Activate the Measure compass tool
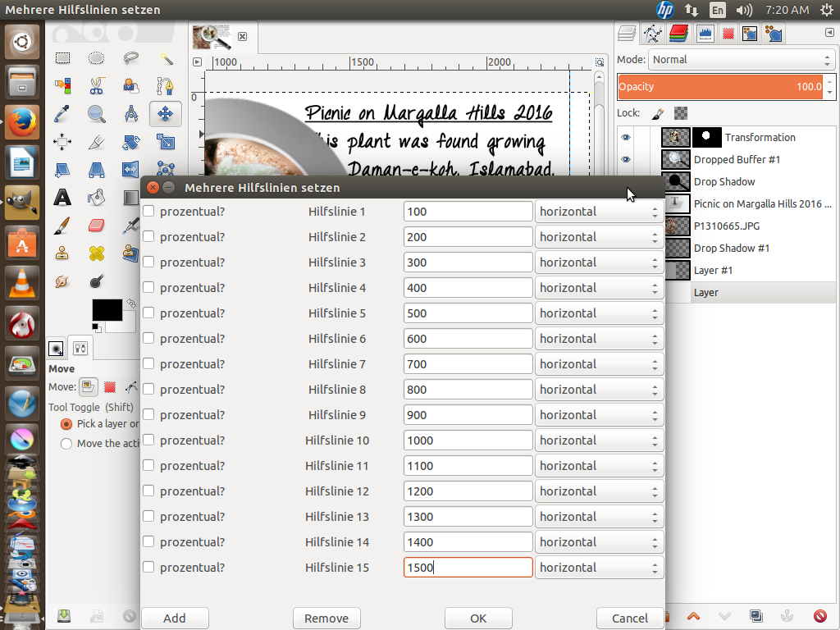Screen dimensions: 840x630 click(130, 113)
